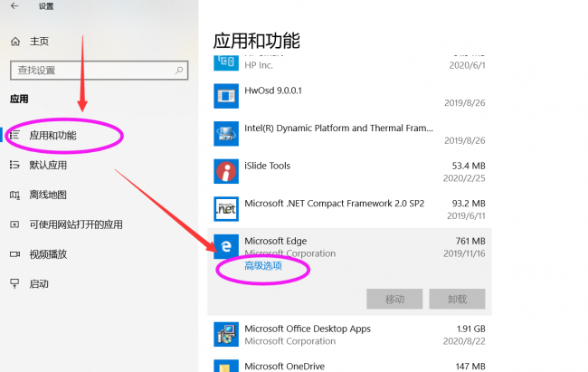Viewport: 588px width, 372px height.
Task: Click the 93.2 MB size value
Action: pyautogui.click(x=469, y=203)
